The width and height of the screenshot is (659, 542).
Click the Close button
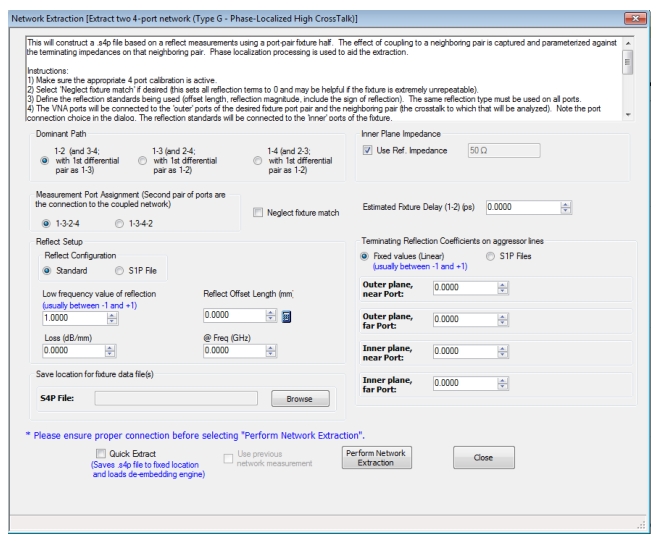pyautogui.click(x=483, y=458)
